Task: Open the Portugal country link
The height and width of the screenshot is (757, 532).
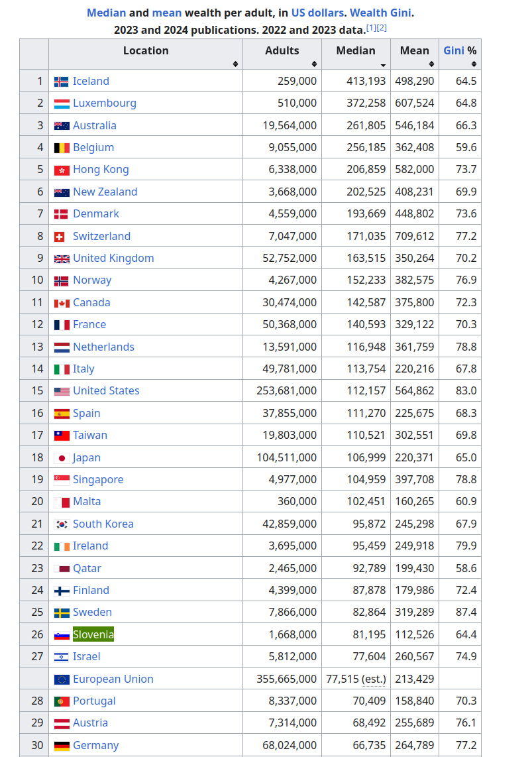Action: tap(94, 701)
